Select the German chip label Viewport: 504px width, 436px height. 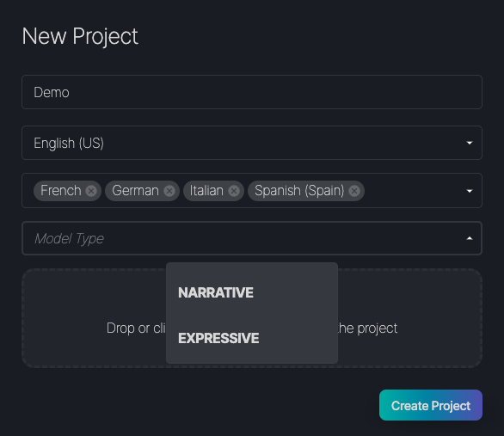click(x=135, y=191)
